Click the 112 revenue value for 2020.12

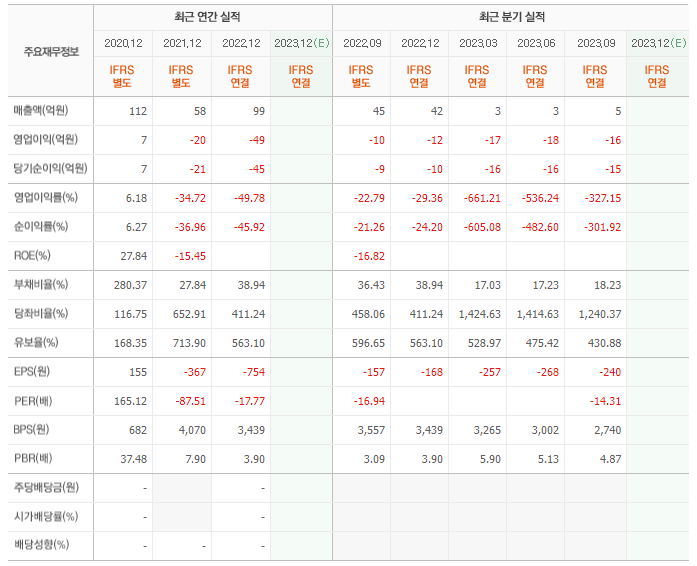pos(138,111)
